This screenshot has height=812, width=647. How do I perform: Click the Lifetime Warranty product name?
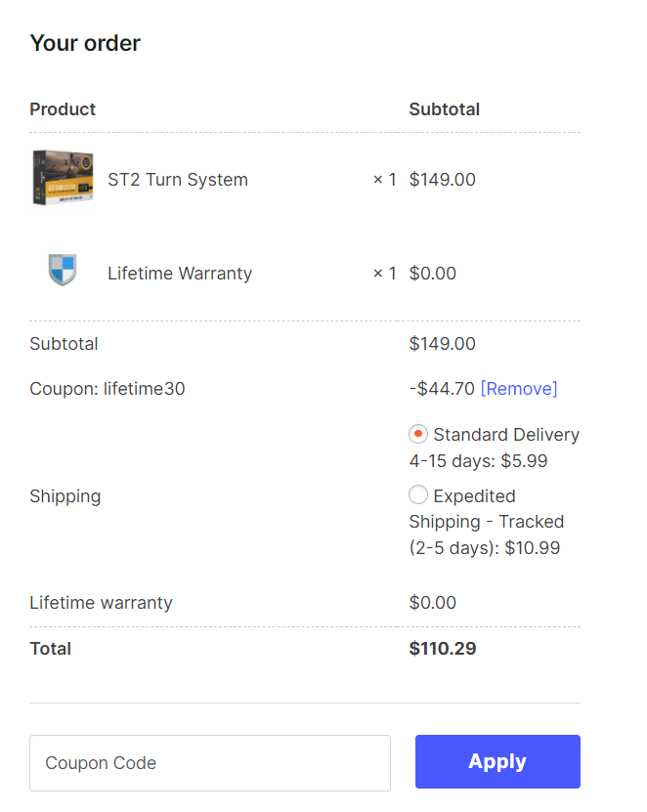coord(180,274)
